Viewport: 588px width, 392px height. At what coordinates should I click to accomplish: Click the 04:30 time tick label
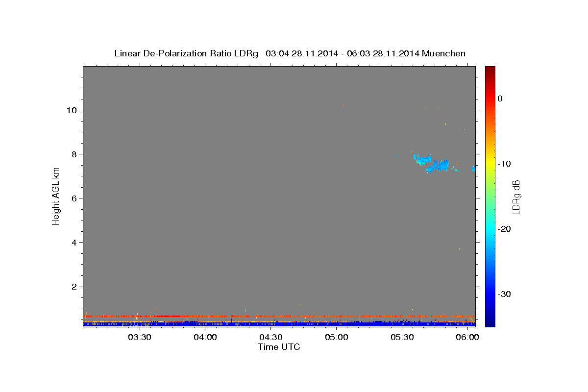pyautogui.click(x=271, y=338)
